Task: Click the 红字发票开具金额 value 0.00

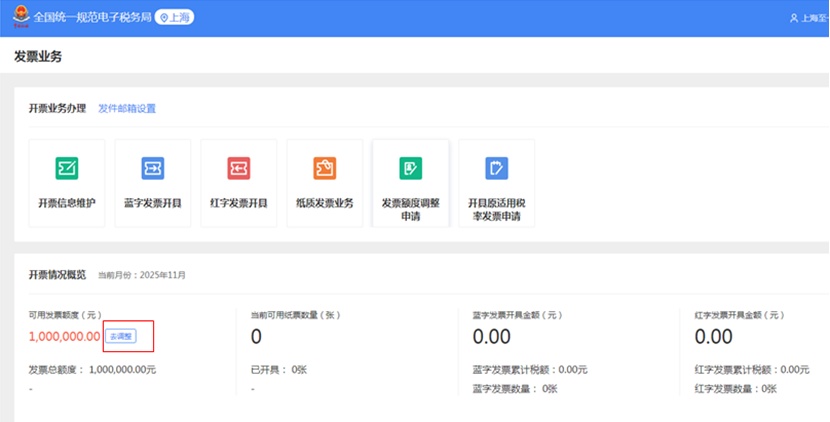Action: [714, 337]
